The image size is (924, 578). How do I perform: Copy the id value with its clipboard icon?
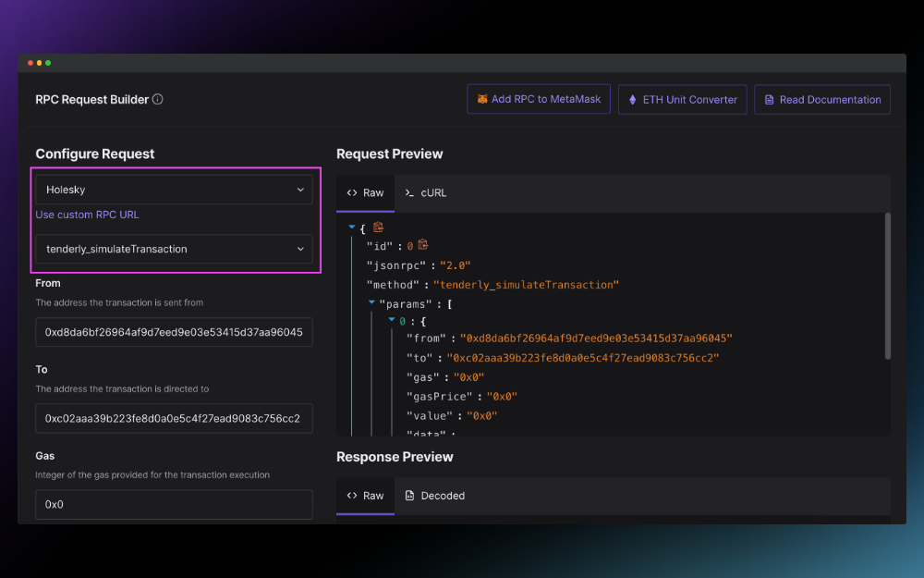422,245
